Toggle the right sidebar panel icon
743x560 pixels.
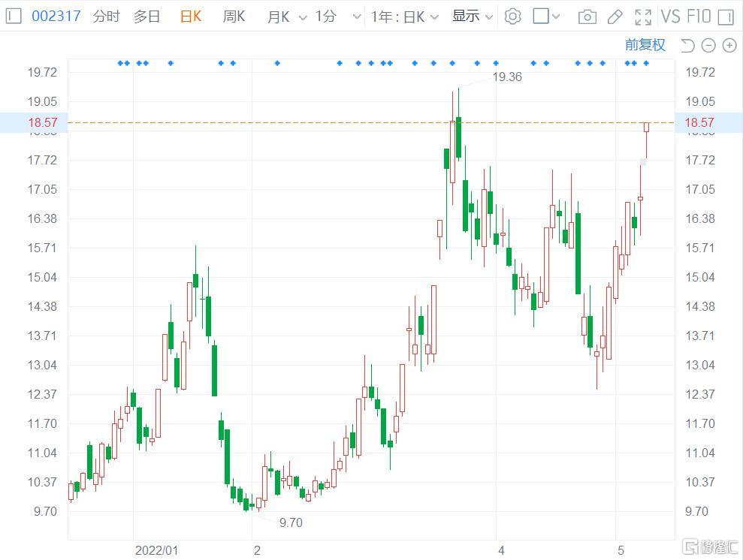[726, 17]
